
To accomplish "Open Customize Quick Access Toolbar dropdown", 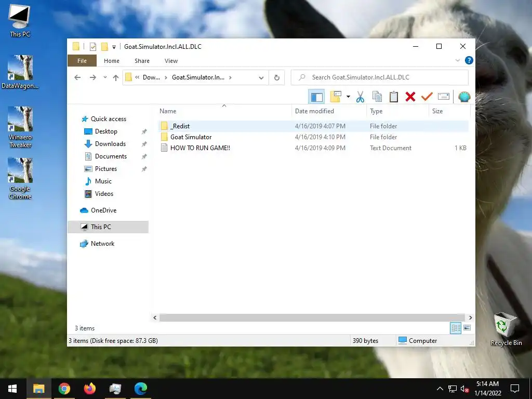I will coord(114,47).
